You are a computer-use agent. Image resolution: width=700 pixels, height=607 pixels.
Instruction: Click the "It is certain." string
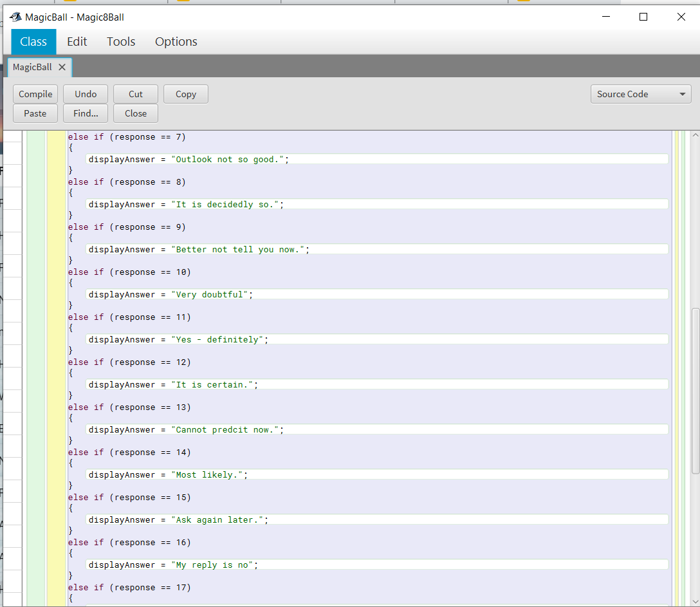click(x=212, y=385)
